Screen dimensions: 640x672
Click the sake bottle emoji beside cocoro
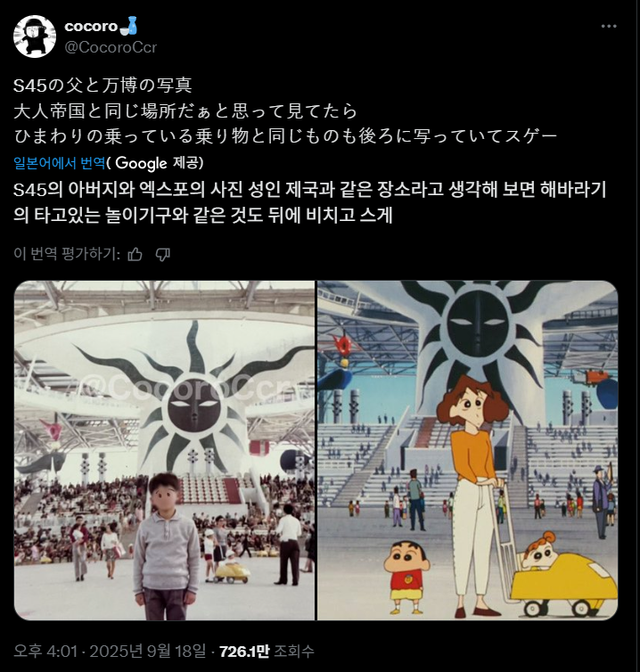(129, 25)
